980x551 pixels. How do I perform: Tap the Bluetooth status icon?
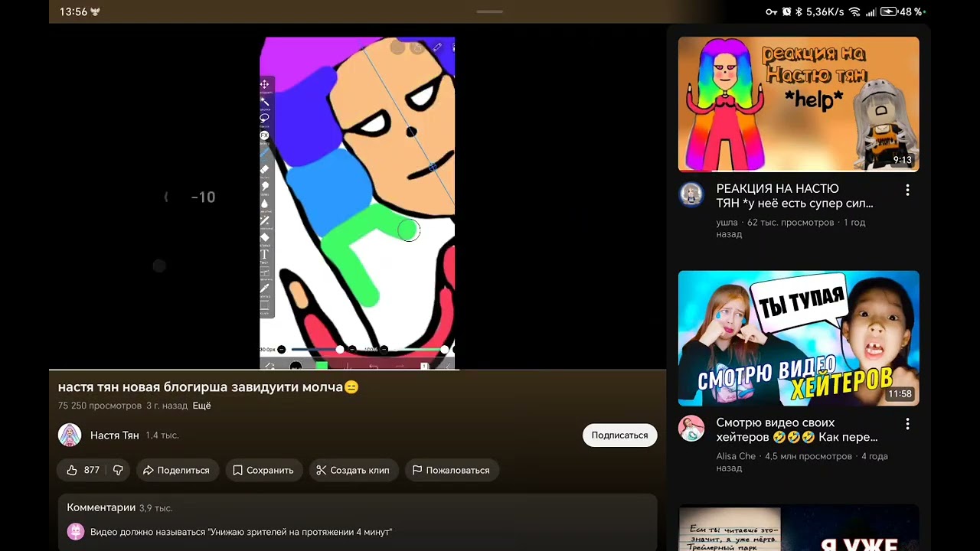[x=799, y=11]
